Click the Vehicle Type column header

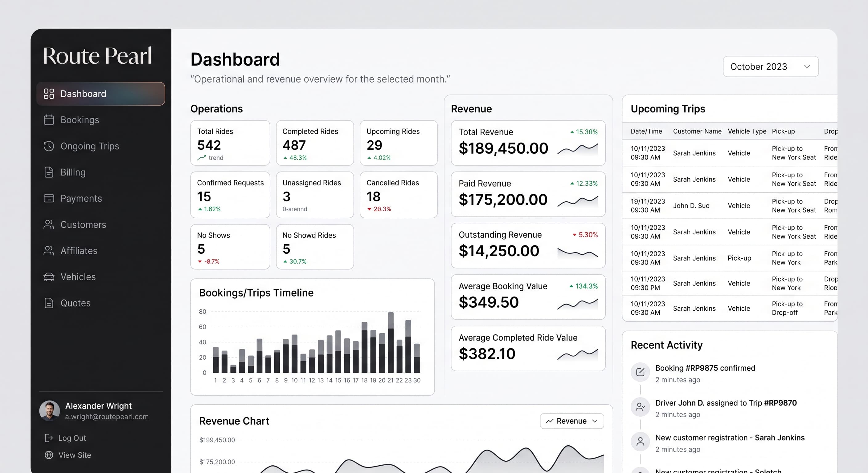click(x=747, y=131)
